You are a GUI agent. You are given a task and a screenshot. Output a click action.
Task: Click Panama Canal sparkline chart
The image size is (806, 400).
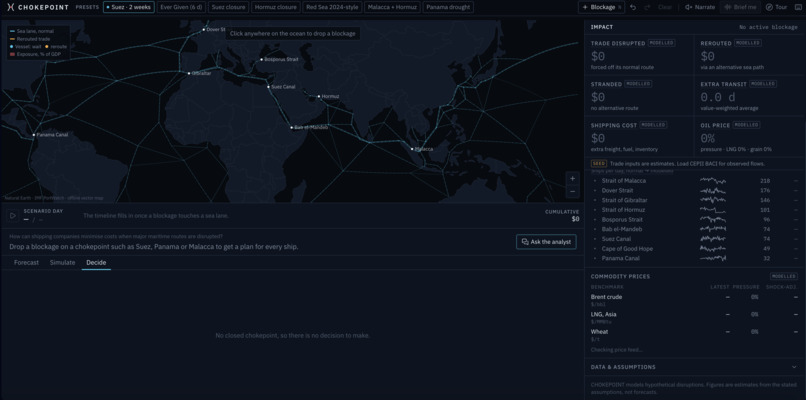713,258
